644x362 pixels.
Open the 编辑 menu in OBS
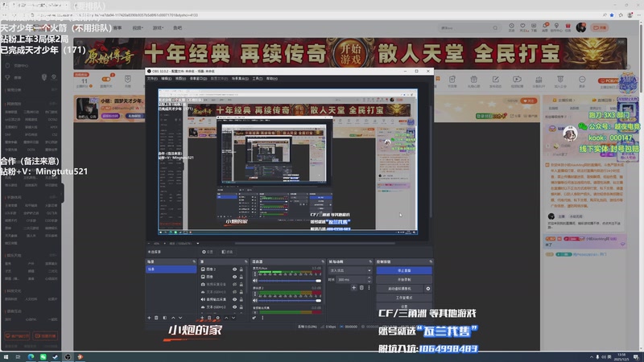166,78
